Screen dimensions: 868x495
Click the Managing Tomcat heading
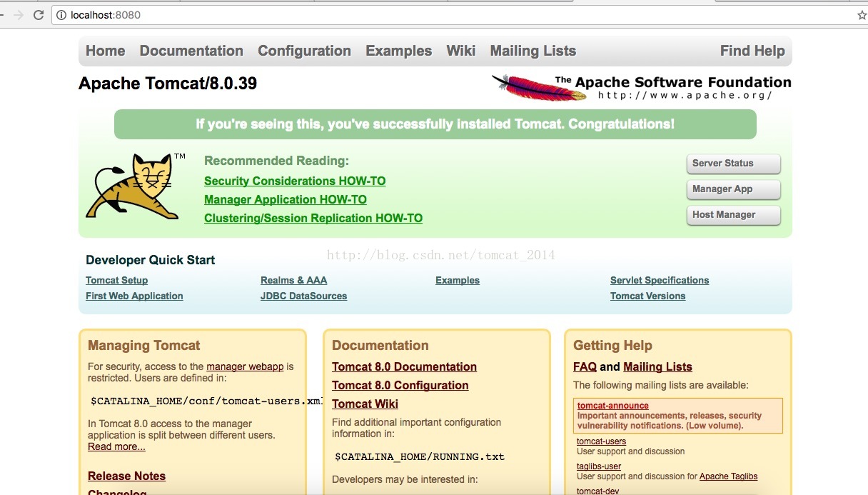[x=144, y=346]
